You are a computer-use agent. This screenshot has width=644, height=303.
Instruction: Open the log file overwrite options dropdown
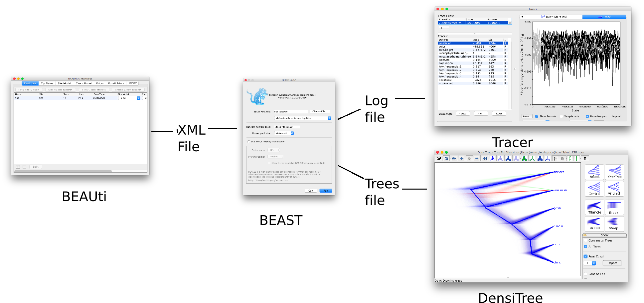(303, 118)
